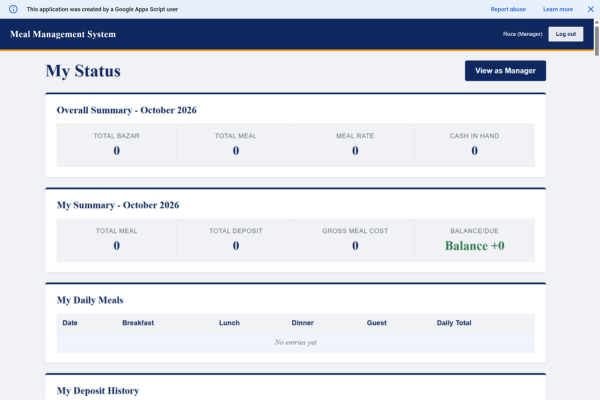Viewport: 600px width, 400px height.
Task: Click the MEAL RATE label
Action: [x=355, y=136]
